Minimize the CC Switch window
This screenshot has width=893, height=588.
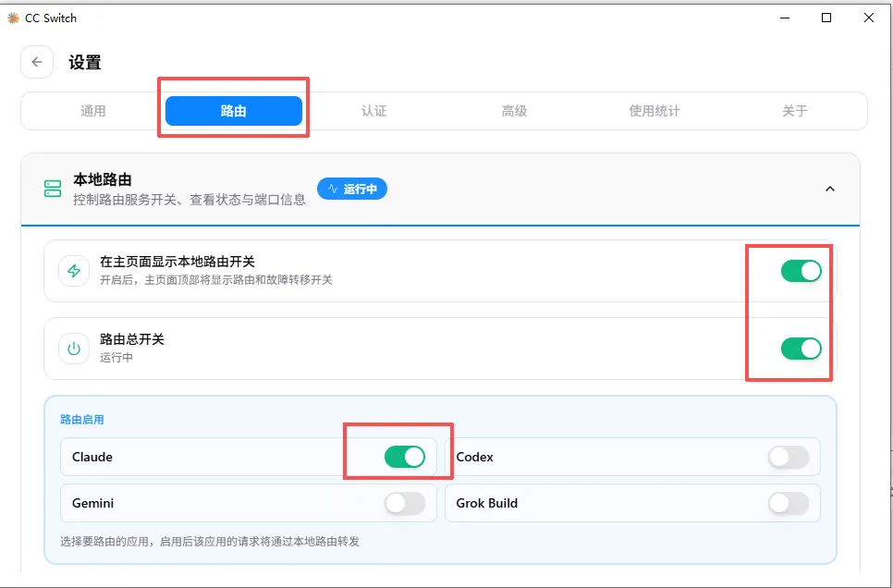click(785, 18)
